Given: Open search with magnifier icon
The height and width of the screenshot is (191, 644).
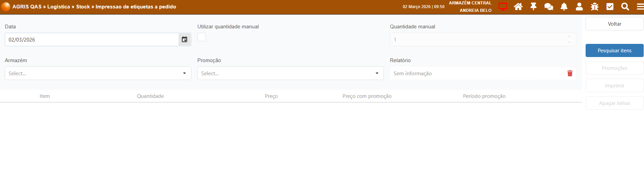Looking at the screenshot, I should (x=625, y=6).
